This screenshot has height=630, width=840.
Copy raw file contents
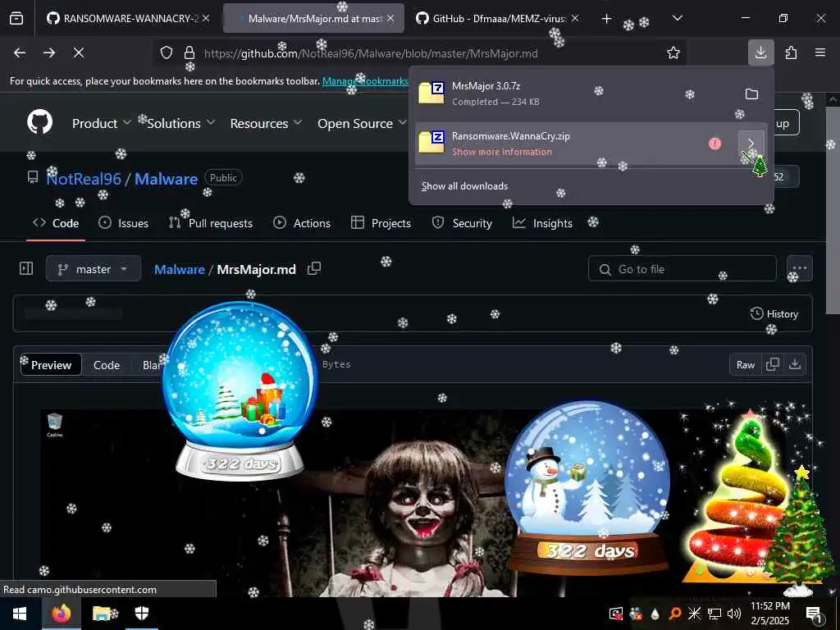pyautogui.click(x=773, y=365)
